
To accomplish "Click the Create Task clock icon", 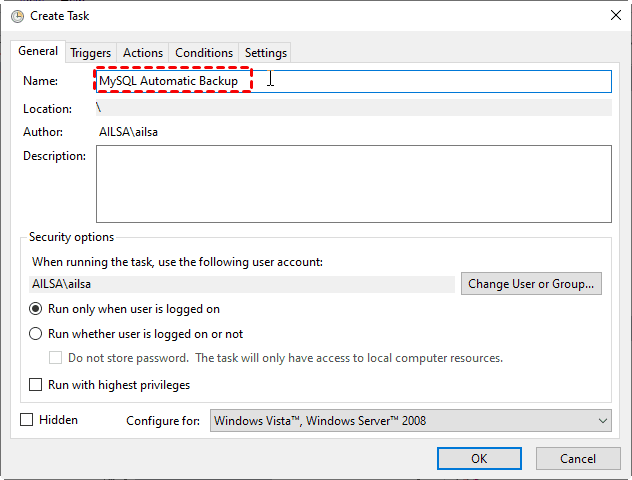I will (17, 16).
